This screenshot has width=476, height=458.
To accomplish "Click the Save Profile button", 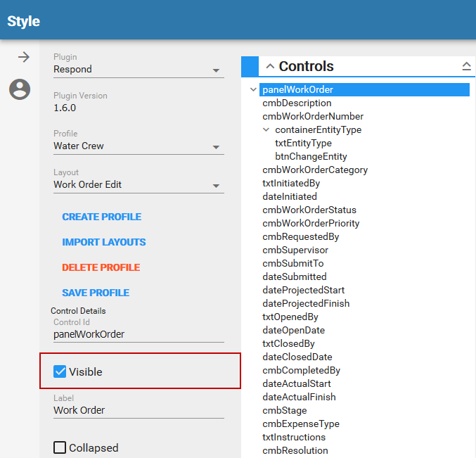I will tap(96, 293).
